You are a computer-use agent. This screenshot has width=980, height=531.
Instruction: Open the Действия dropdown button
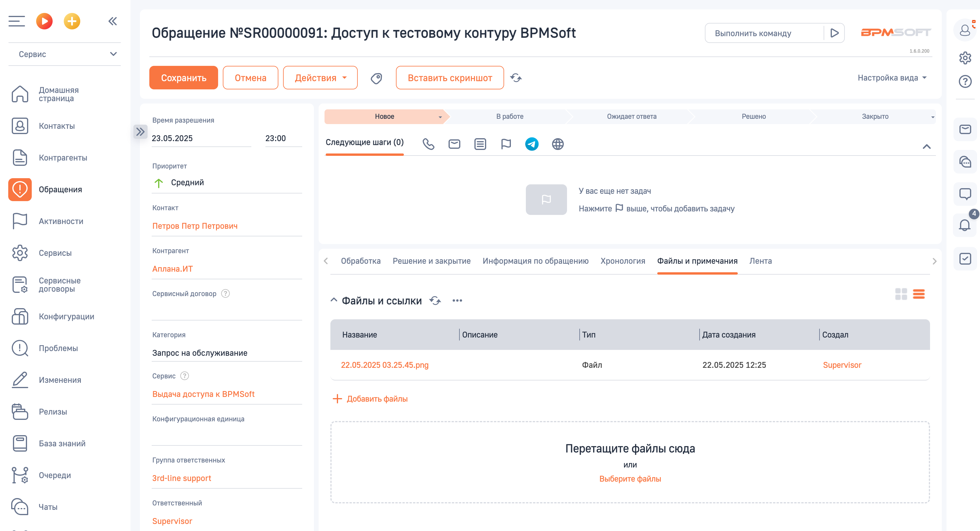pyautogui.click(x=320, y=78)
